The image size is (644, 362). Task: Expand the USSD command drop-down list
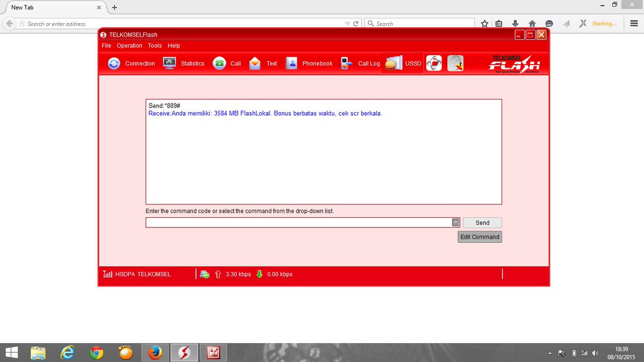click(456, 223)
